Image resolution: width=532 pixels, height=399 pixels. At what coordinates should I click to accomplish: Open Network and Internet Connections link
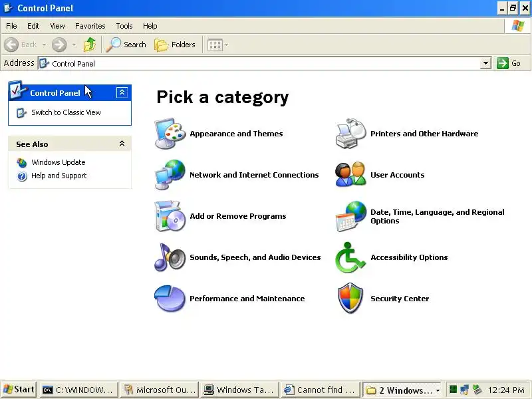(x=254, y=175)
